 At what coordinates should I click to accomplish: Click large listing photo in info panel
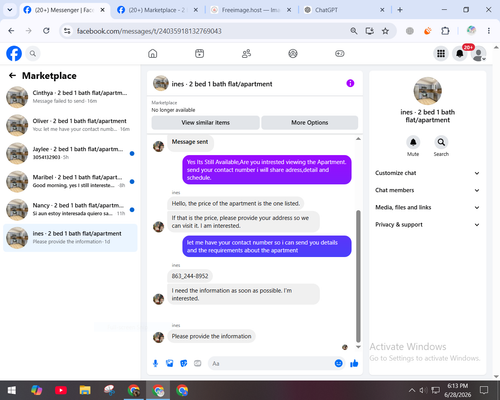pos(428,91)
